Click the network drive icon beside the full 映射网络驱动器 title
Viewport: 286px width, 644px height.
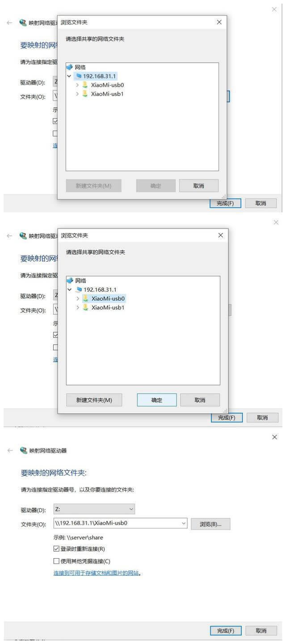tap(24, 450)
